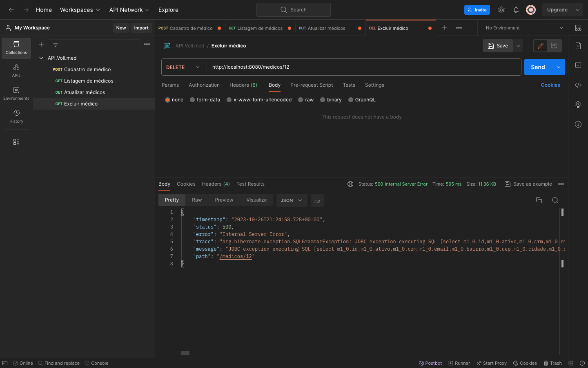588x368 pixels.
Task: Open the Send options dropdown arrow
Action: tap(558, 67)
